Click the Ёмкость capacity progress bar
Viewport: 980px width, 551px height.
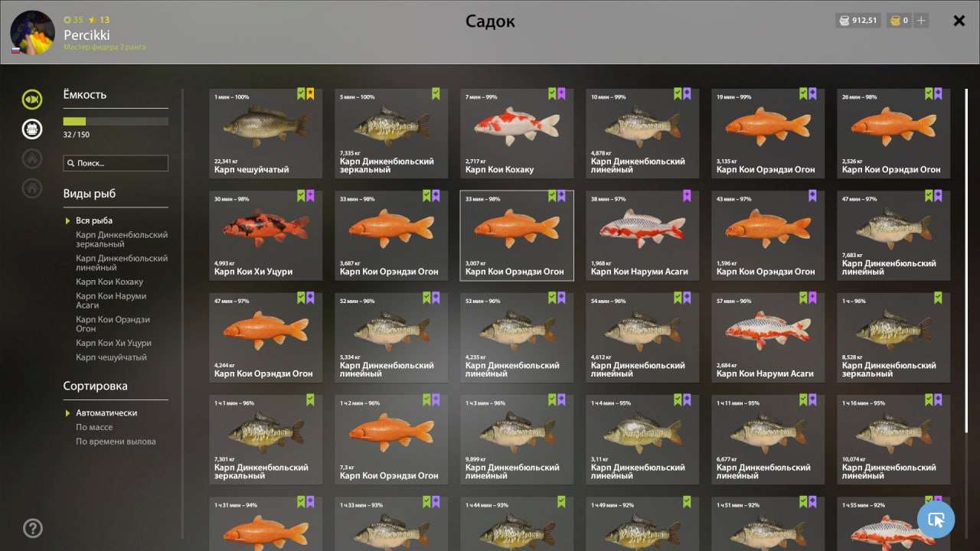116,121
